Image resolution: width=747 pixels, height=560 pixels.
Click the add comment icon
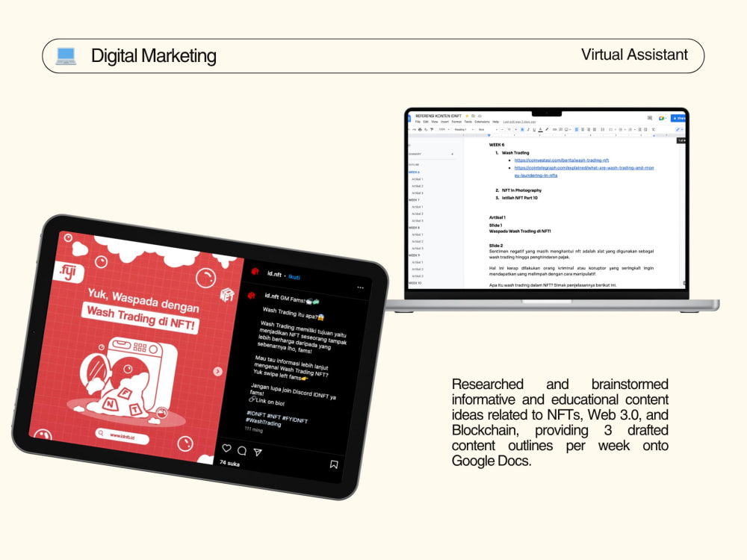pos(561,129)
